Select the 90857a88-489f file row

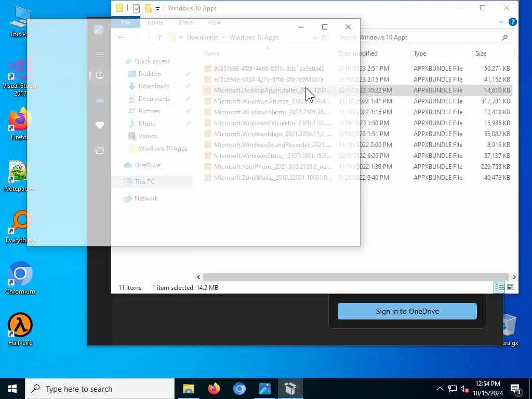point(357,68)
